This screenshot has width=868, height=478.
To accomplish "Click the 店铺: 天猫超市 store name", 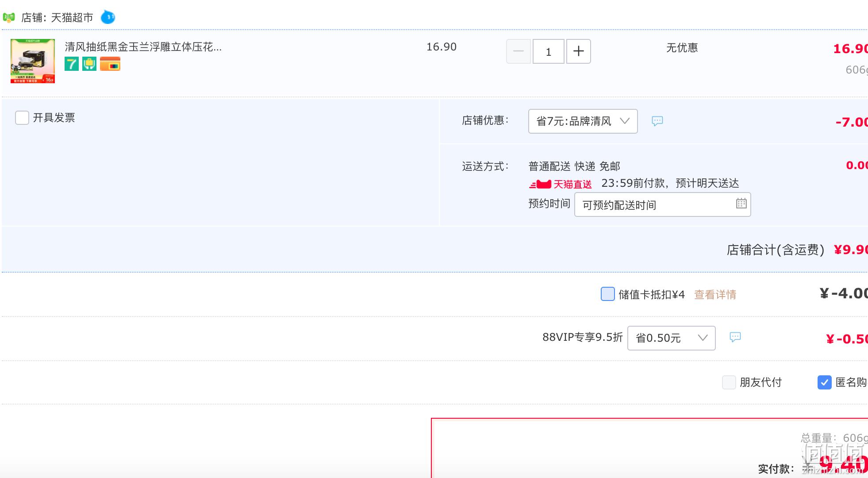I will tap(58, 18).
